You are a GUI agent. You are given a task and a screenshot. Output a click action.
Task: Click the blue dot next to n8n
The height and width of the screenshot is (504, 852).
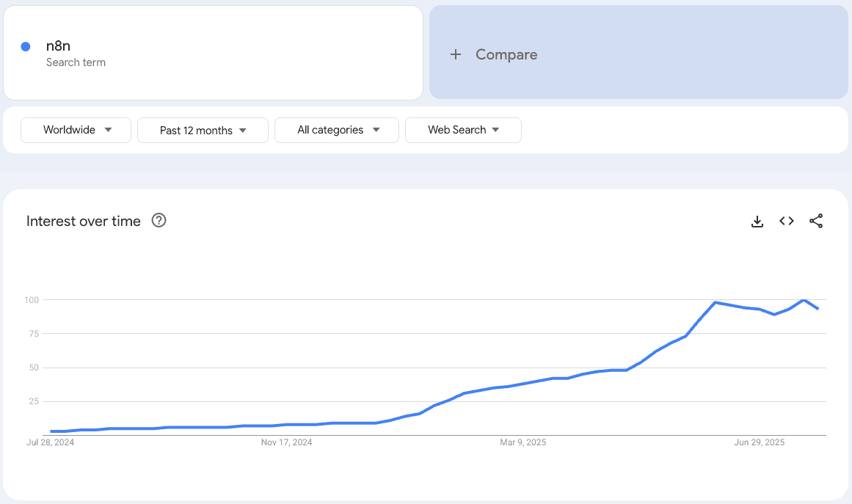pos(26,46)
